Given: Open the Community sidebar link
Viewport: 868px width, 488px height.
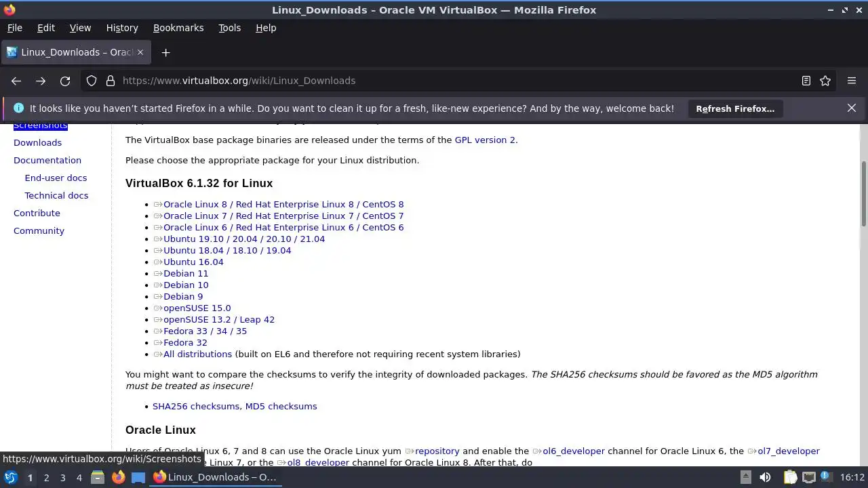Looking at the screenshot, I should point(39,230).
